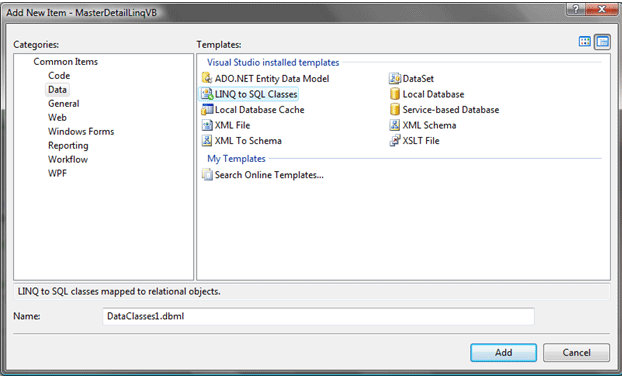
Task: Select the Common Items category
Action: coord(65,61)
